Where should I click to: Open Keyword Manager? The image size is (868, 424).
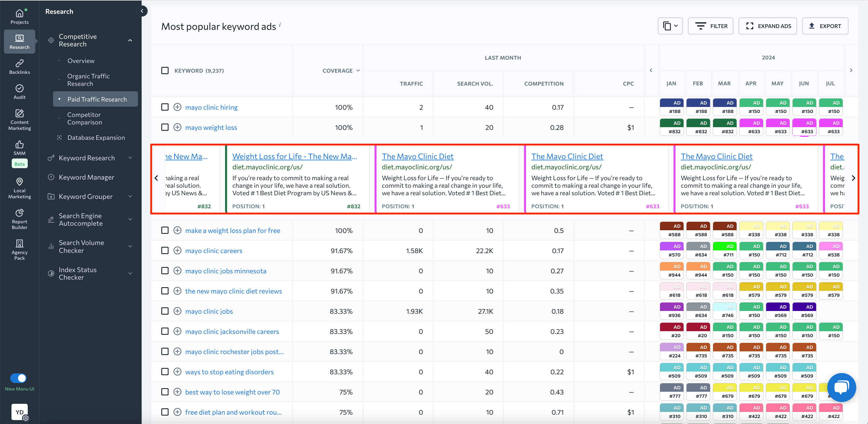pyautogui.click(x=86, y=177)
